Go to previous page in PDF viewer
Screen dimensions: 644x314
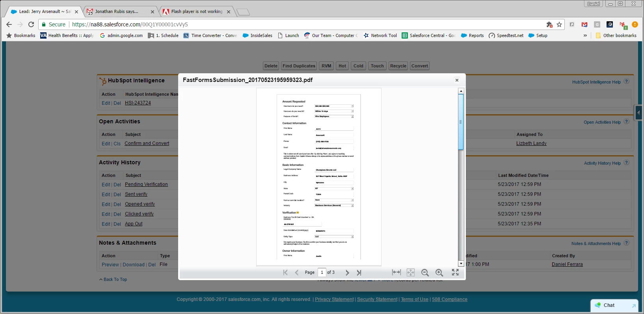(x=297, y=272)
